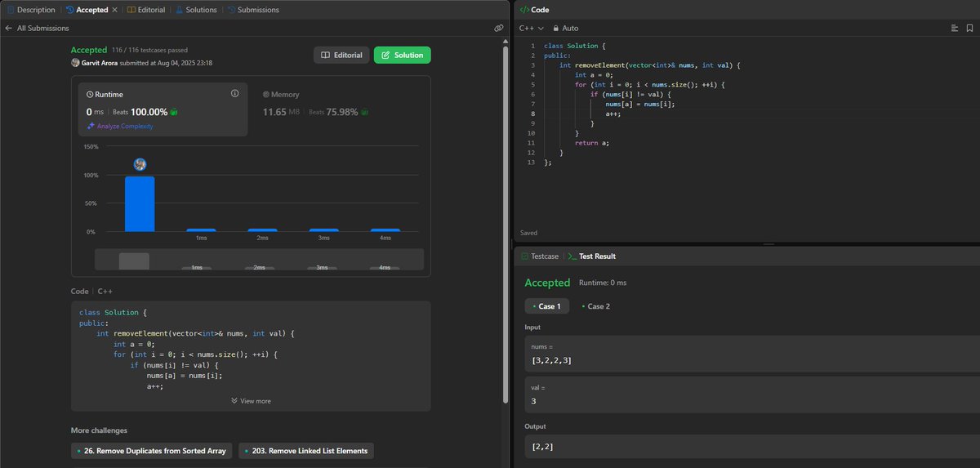The image size is (980, 468).
Task: Click the 2ms label on range selector
Action: (x=260, y=267)
